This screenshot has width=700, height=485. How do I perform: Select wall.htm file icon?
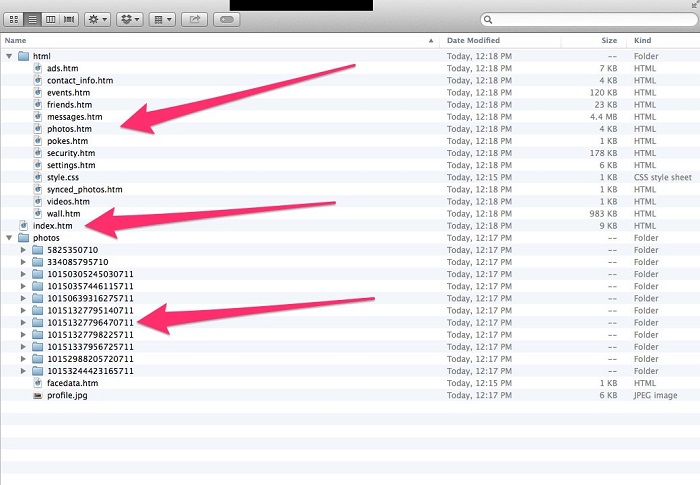[x=38, y=213]
